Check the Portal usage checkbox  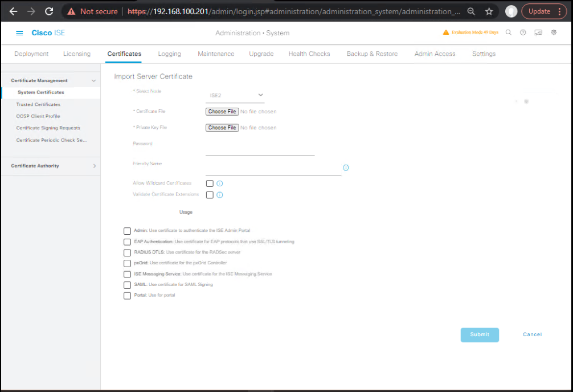(x=127, y=296)
